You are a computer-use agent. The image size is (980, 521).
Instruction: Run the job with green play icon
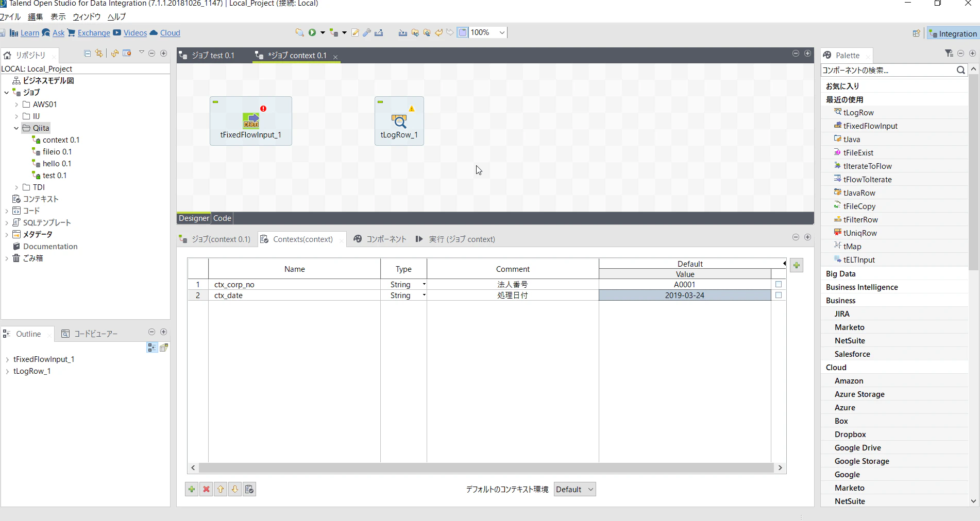click(x=312, y=32)
